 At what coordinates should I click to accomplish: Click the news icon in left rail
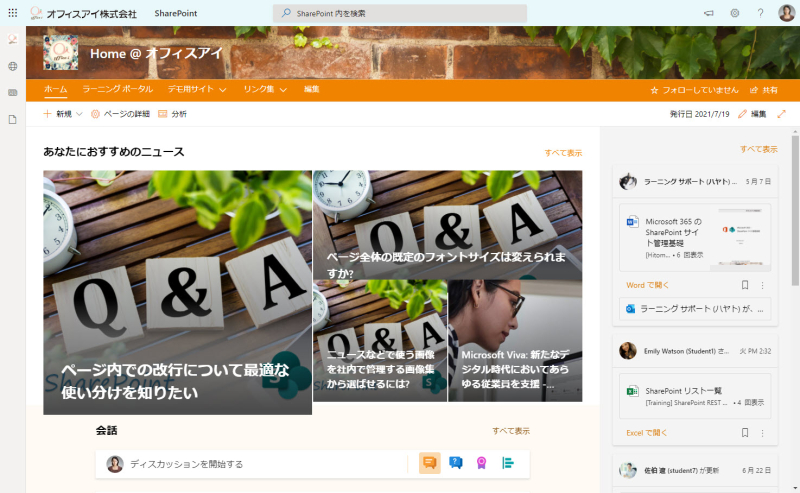(13, 93)
